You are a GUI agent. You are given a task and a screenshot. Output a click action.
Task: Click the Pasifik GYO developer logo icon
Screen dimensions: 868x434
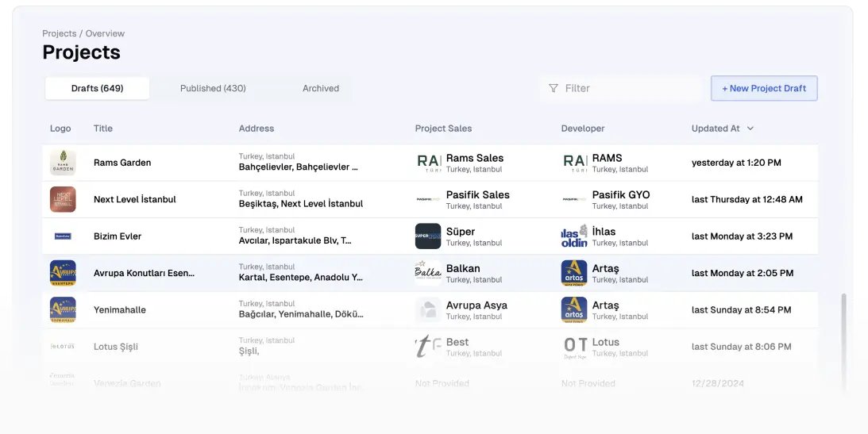click(x=574, y=200)
